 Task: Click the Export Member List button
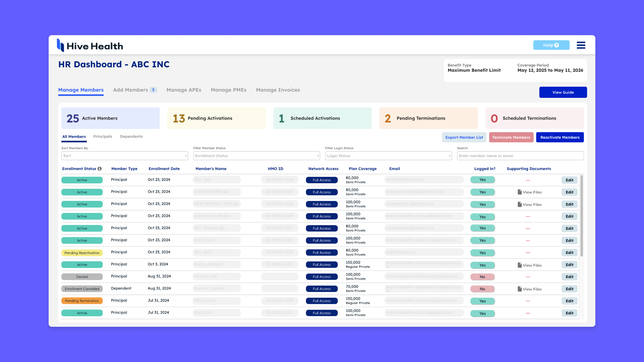[x=464, y=137]
